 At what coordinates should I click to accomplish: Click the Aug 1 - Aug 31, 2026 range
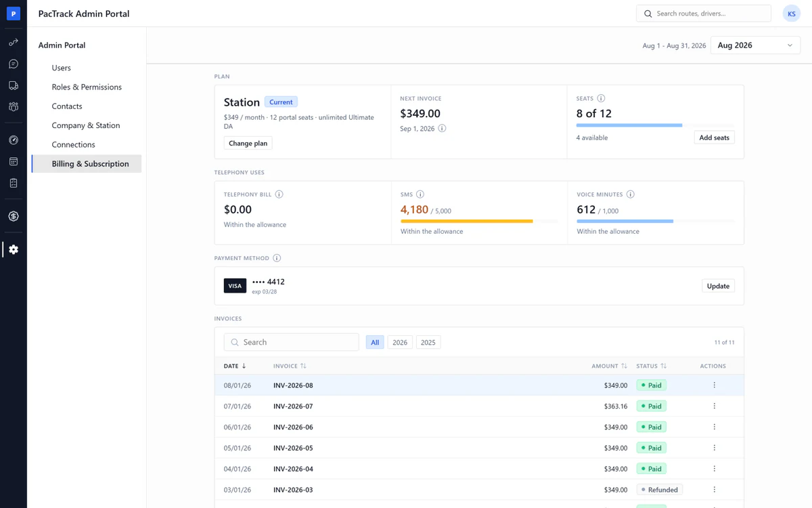[x=674, y=45]
